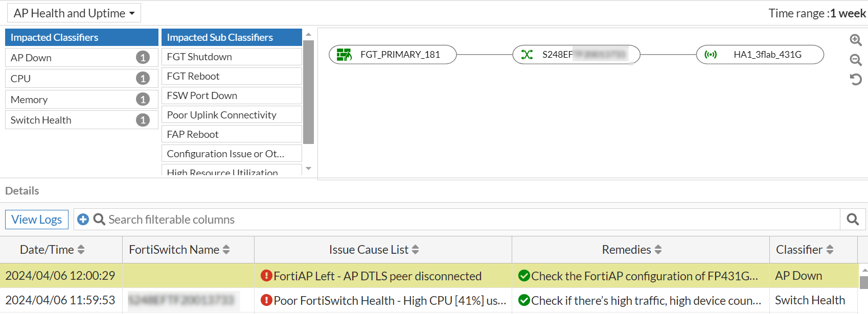868x314 pixels.
Task: Click the FortiSwitch icon in topology
Action: (527, 55)
